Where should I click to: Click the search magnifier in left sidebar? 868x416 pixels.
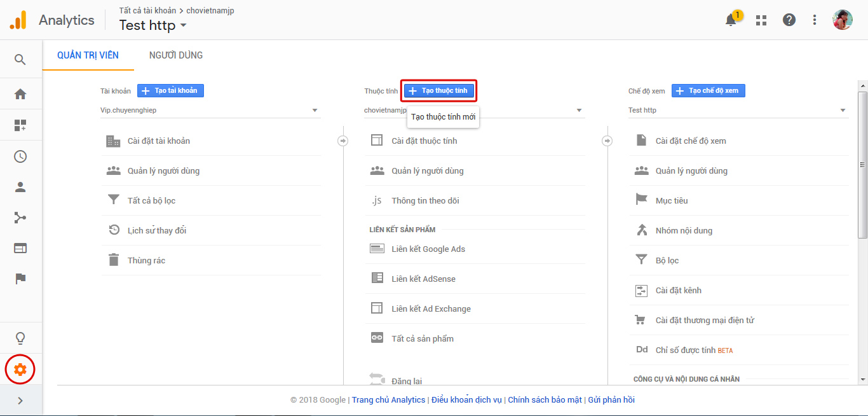tap(20, 60)
